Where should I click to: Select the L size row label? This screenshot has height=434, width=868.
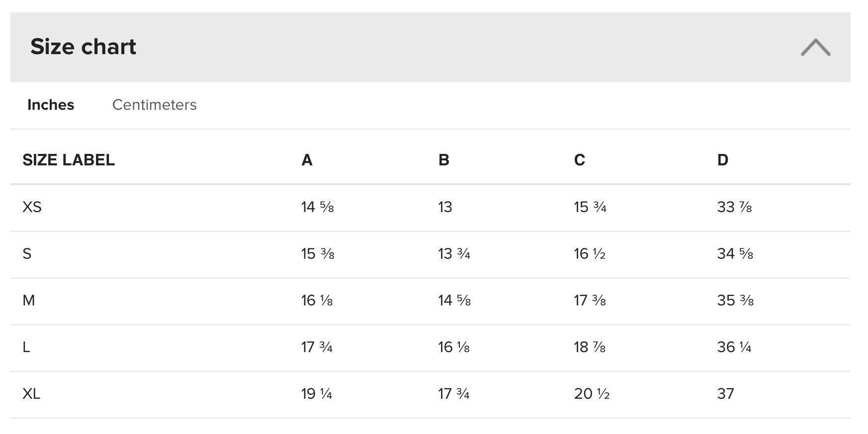point(26,347)
